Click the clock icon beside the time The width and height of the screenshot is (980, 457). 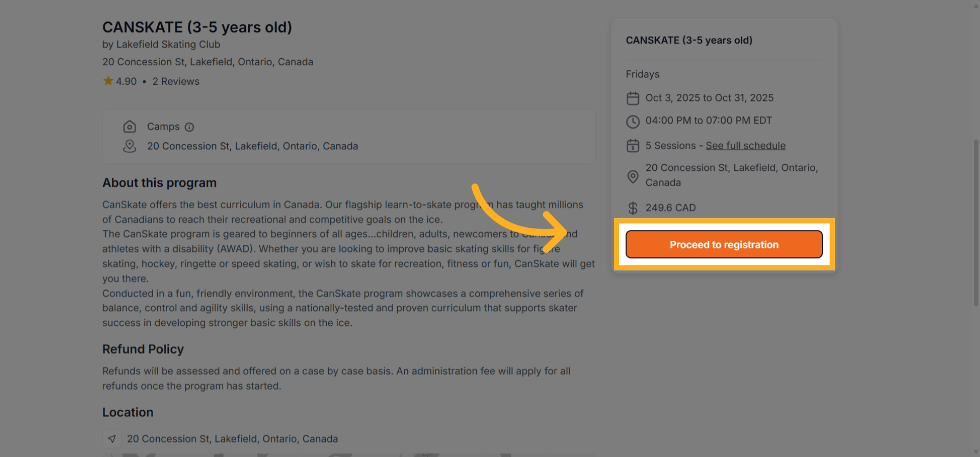pos(633,121)
